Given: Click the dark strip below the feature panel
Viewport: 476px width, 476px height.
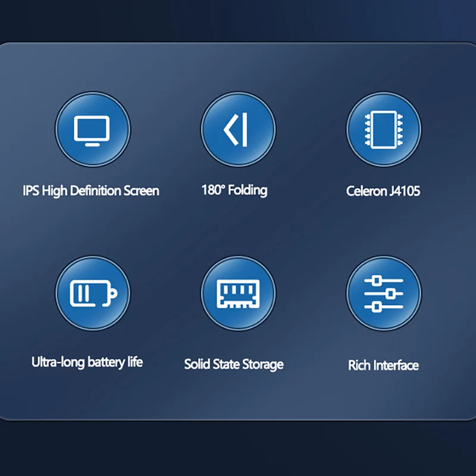Looking at the screenshot, I should tap(238, 449).
